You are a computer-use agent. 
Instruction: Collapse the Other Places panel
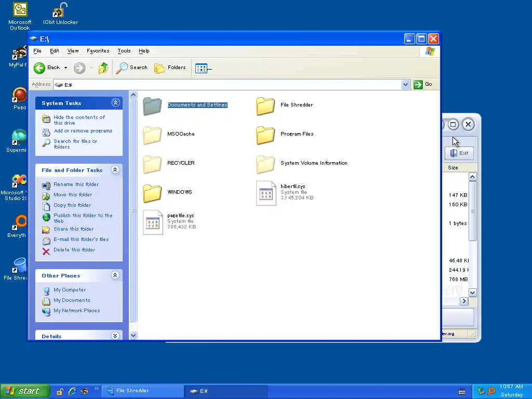[115, 275]
